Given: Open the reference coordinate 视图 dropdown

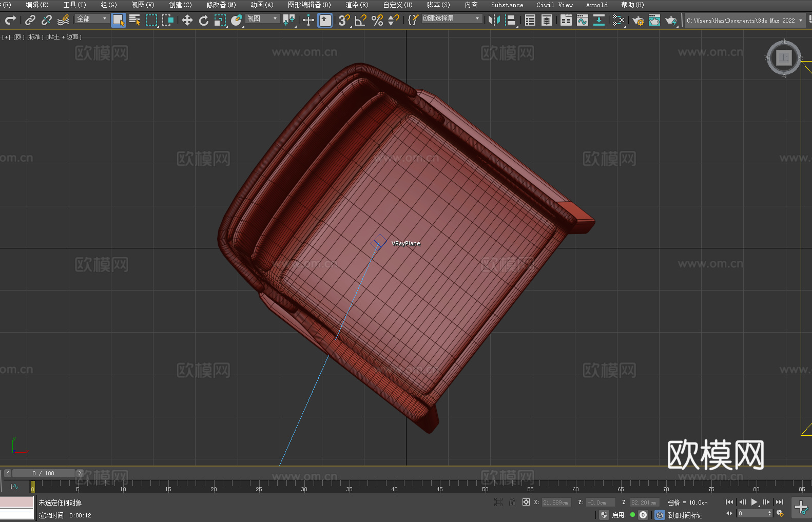Looking at the screenshot, I should 262,18.
